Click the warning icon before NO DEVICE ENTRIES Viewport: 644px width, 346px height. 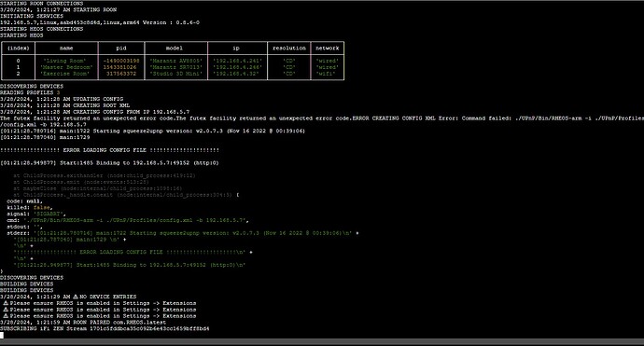(x=76, y=297)
